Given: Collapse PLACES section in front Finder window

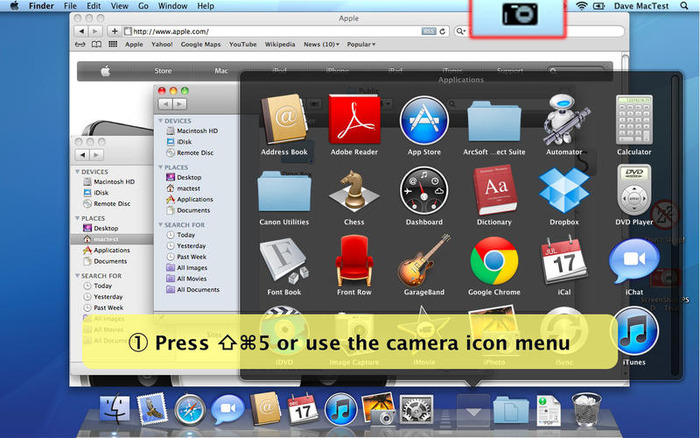Looking at the screenshot, I should tap(160, 167).
